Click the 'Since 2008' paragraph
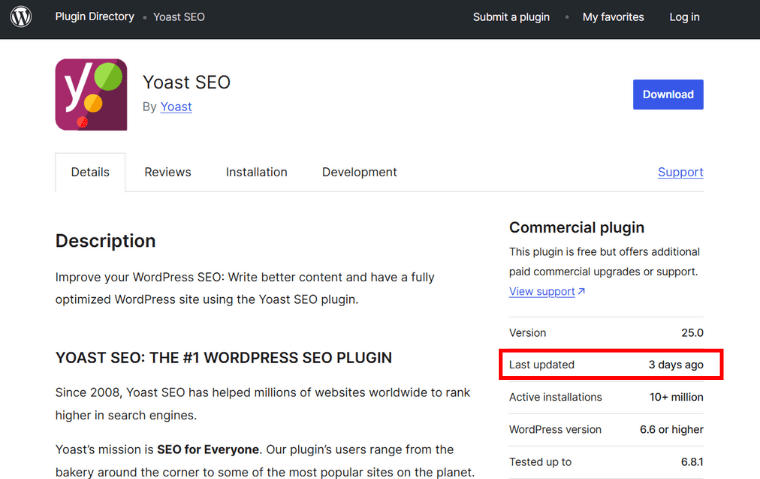 [x=263, y=404]
